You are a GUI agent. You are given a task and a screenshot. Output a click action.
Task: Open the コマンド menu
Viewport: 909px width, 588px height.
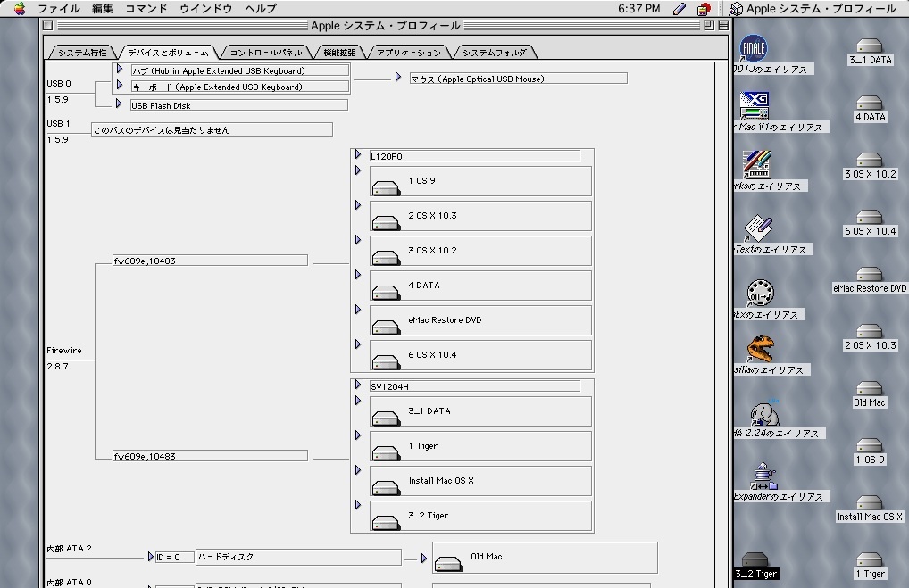coord(146,9)
